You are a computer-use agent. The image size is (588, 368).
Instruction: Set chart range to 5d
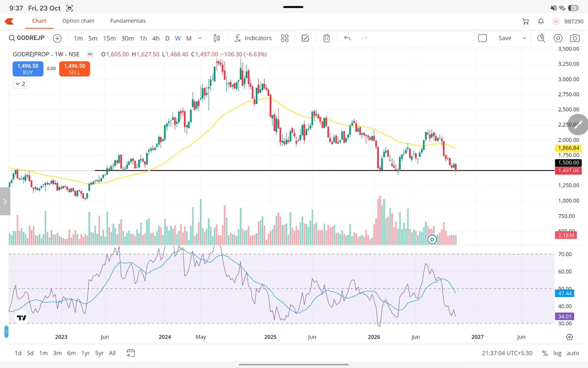[30, 353]
